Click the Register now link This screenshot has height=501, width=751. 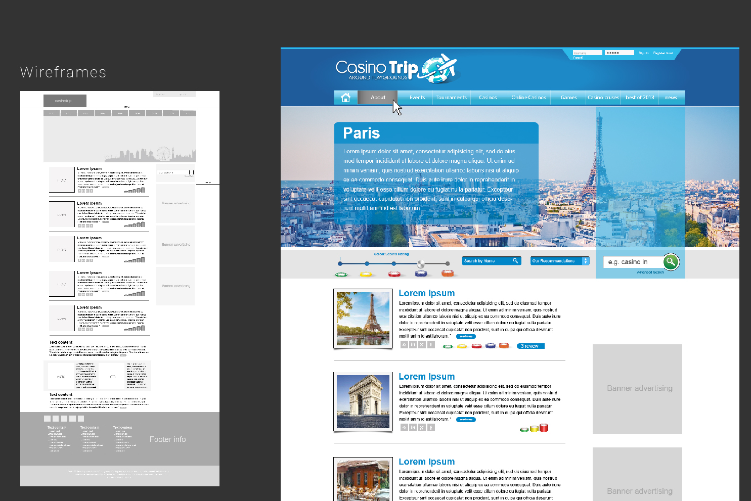click(x=663, y=53)
